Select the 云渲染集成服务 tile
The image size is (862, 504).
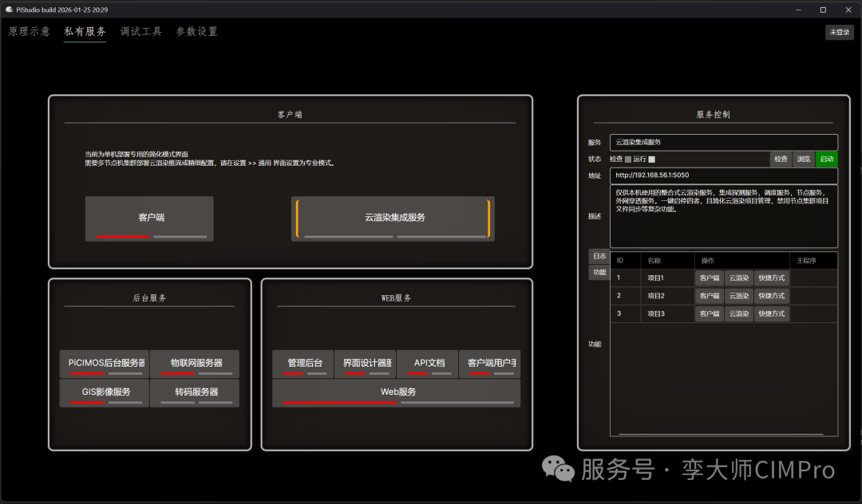[393, 219]
